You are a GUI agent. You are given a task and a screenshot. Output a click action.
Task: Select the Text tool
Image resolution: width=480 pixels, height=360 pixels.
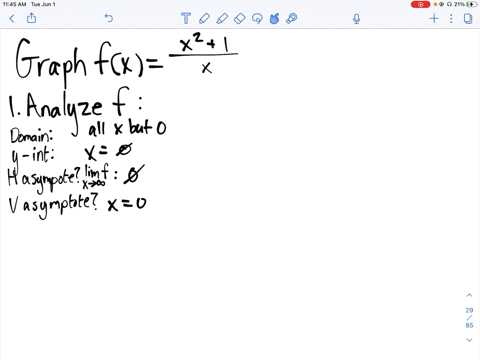tap(186, 18)
